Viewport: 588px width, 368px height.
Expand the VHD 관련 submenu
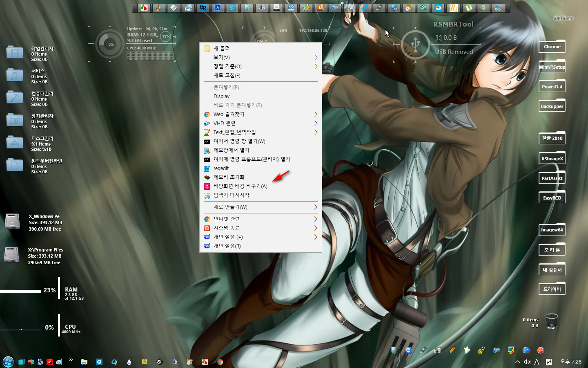(261, 123)
